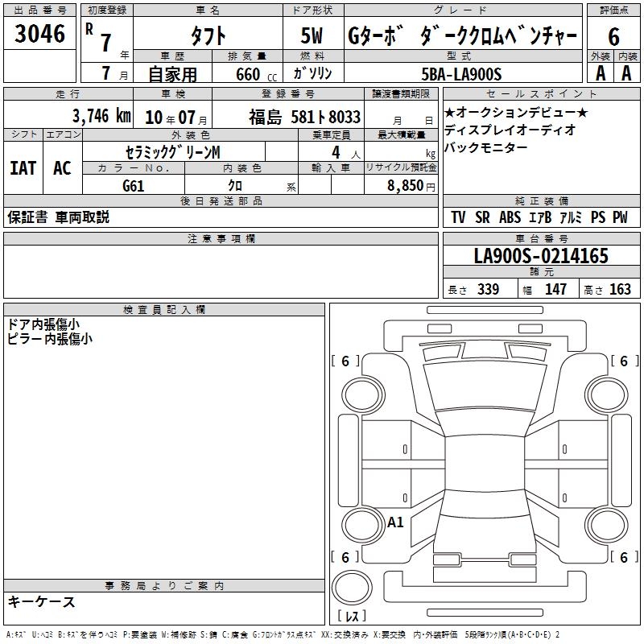
Task: Click the height value 163
Action: coord(620,290)
